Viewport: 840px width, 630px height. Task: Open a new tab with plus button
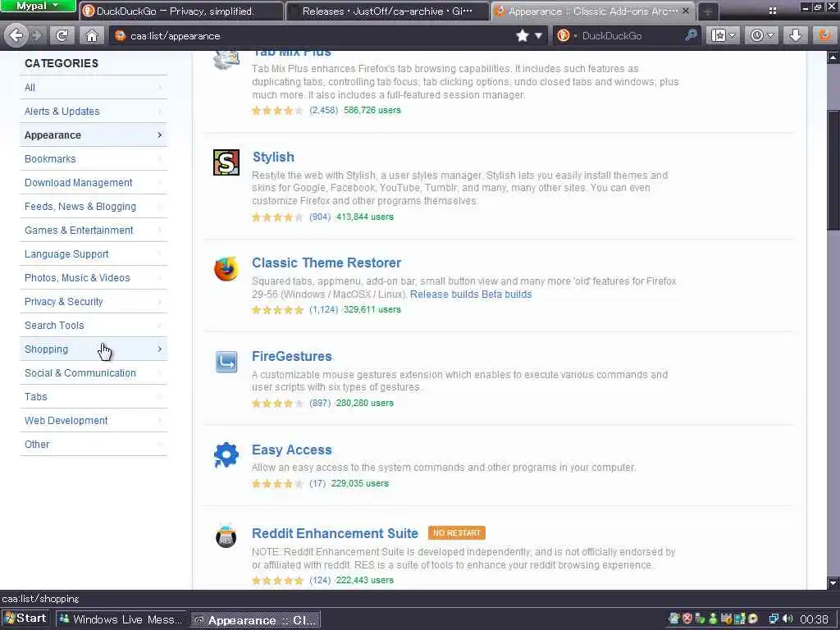(707, 11)
